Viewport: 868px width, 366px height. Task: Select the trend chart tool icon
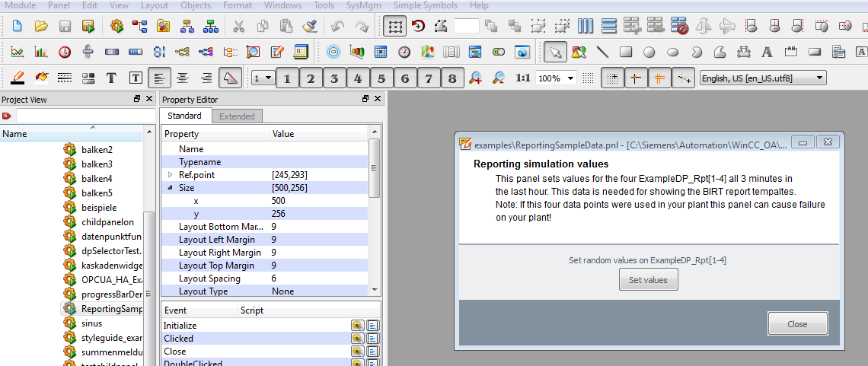pos(17,53)
